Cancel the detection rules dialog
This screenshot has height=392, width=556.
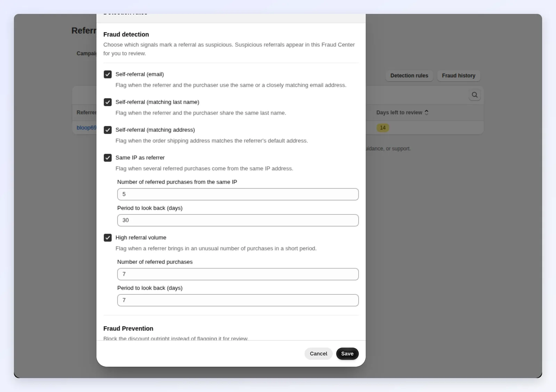click(x=318, y=354)
